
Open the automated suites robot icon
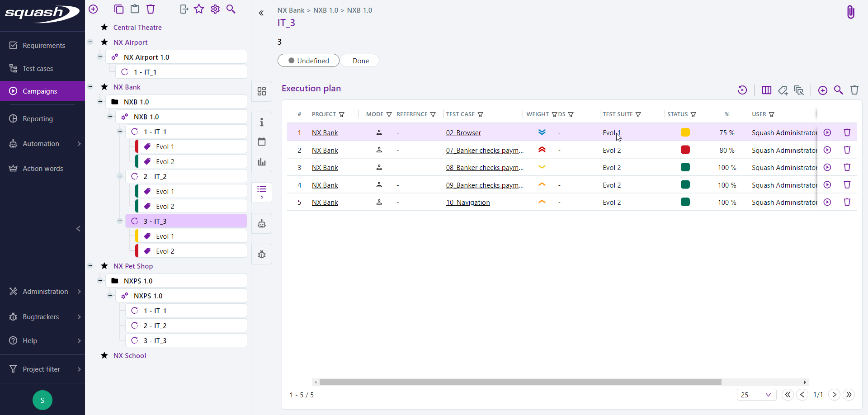click(262, 223)
